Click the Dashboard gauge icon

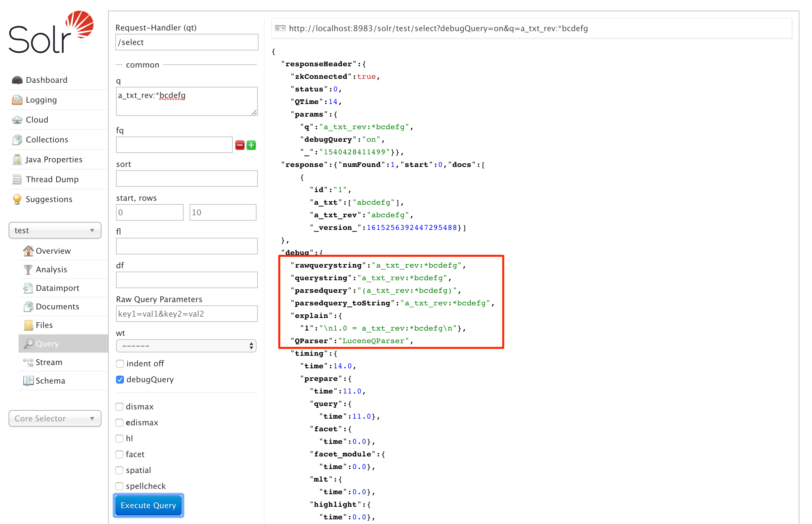17,80
